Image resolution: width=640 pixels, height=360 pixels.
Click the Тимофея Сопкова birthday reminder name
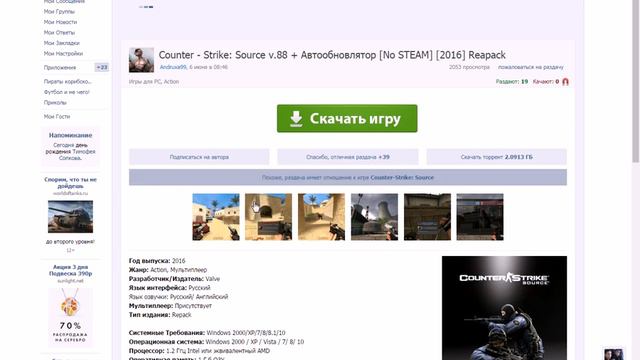76,155
